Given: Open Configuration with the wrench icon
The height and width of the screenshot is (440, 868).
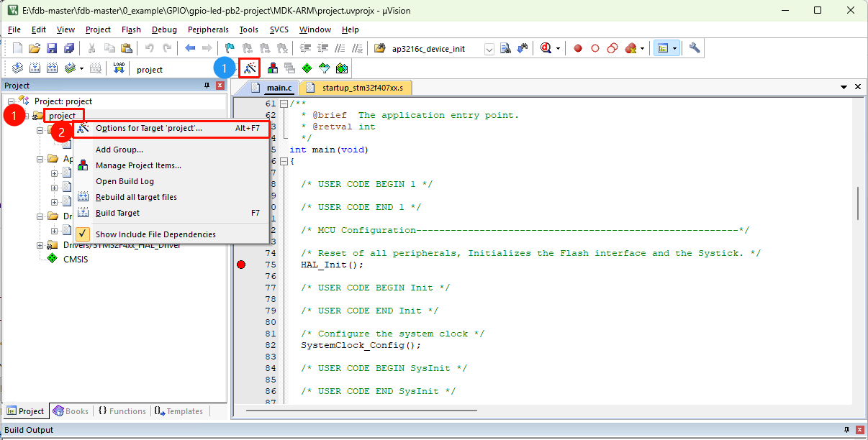Looking at the screenshot, I should click(x=695, y=48).
